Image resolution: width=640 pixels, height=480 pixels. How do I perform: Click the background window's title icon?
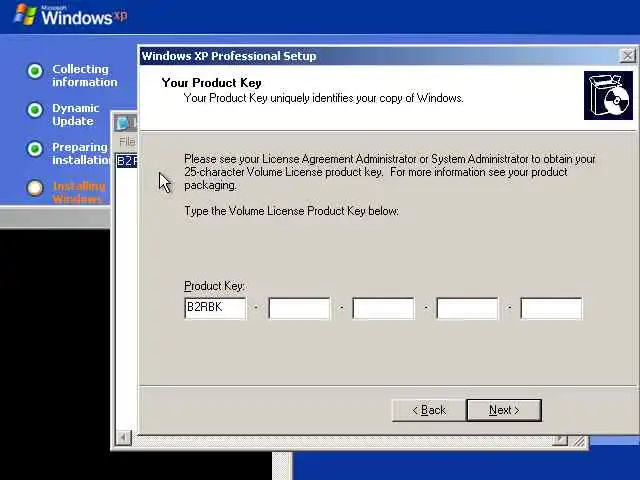122,123
